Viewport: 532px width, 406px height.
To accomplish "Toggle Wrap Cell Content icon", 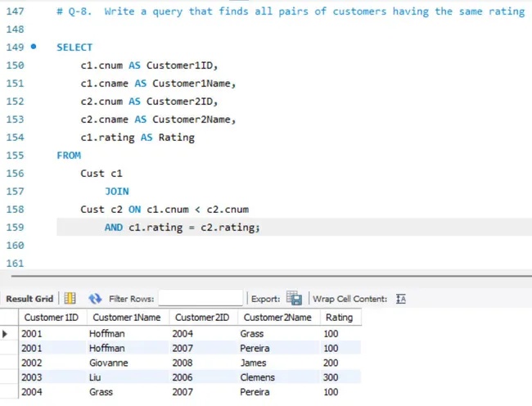I will point(401,299).
